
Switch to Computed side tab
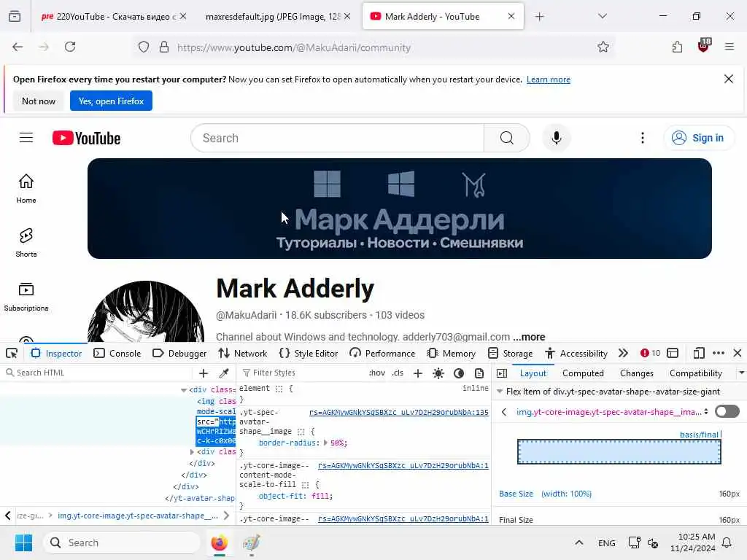(583, 373)
